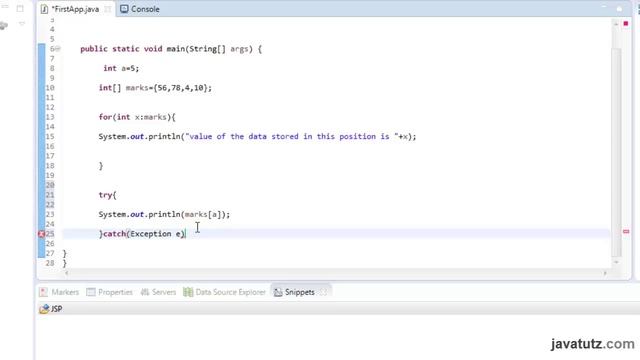Click the Markers view icon

[43, 292]
